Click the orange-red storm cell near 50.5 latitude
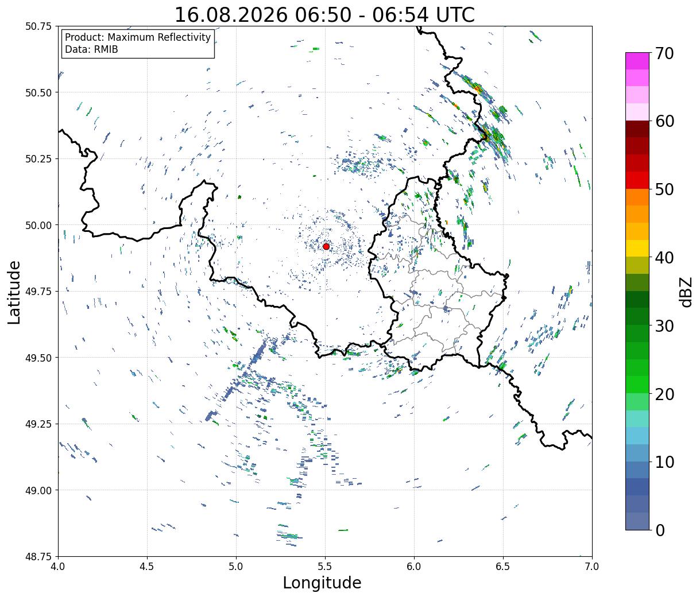 pos(477,88)
